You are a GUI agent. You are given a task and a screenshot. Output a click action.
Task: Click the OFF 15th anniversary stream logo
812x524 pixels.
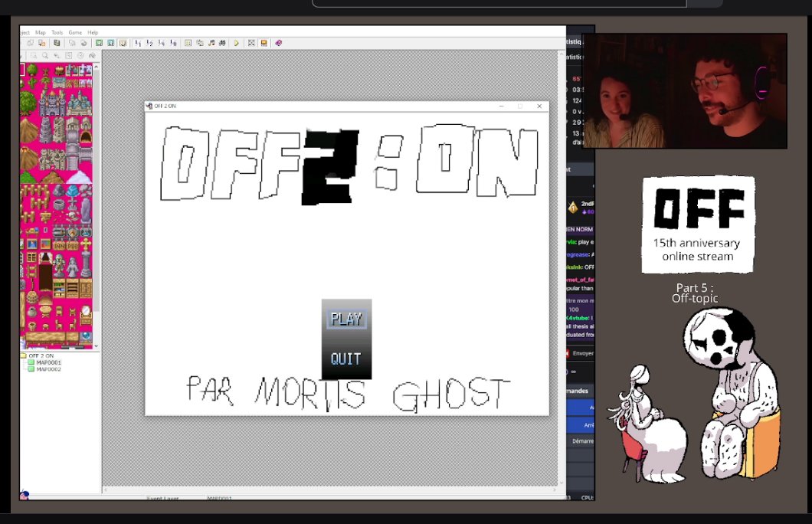[698, 224]
